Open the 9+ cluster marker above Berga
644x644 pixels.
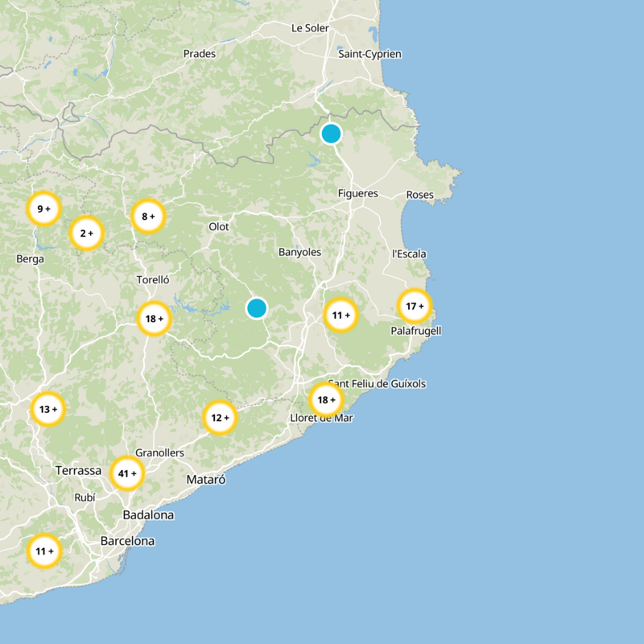coord(44,208)
